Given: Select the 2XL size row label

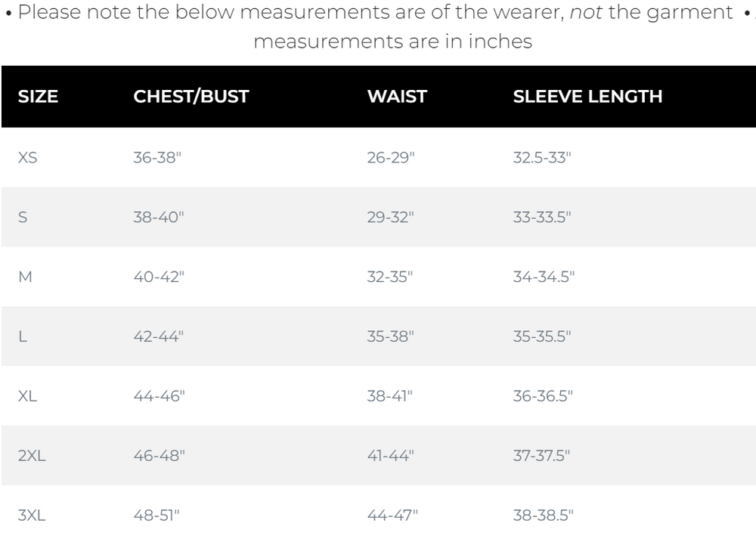Looking at the screenshot, I should (32, 455).
